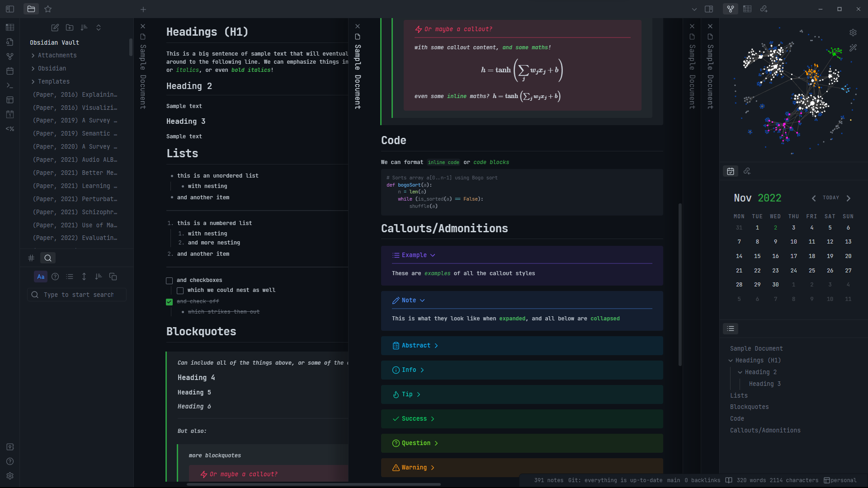Toggle match case 'Aa' search option
The height and width of the screenshot is (488, 868).
(x=41, y=277)
